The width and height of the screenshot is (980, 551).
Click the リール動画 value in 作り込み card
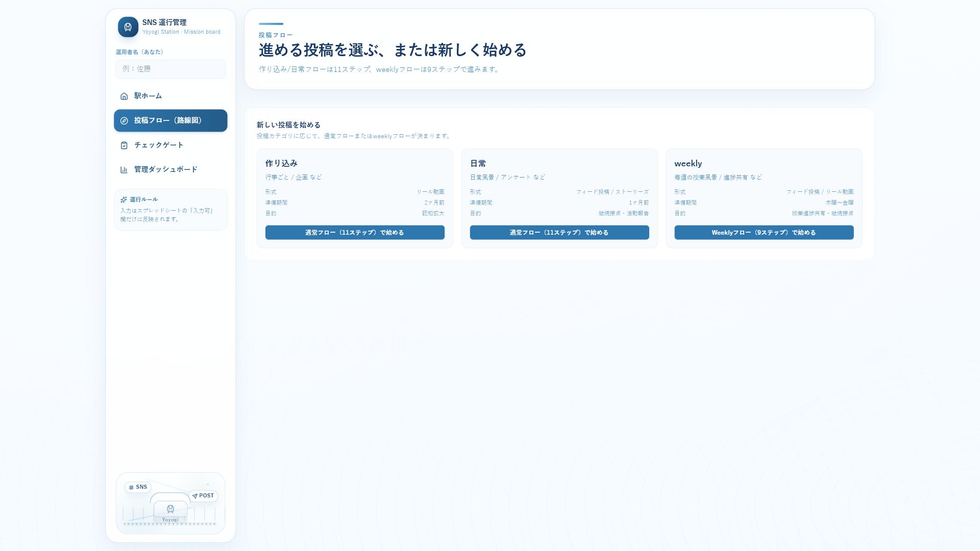click(430, 192)
